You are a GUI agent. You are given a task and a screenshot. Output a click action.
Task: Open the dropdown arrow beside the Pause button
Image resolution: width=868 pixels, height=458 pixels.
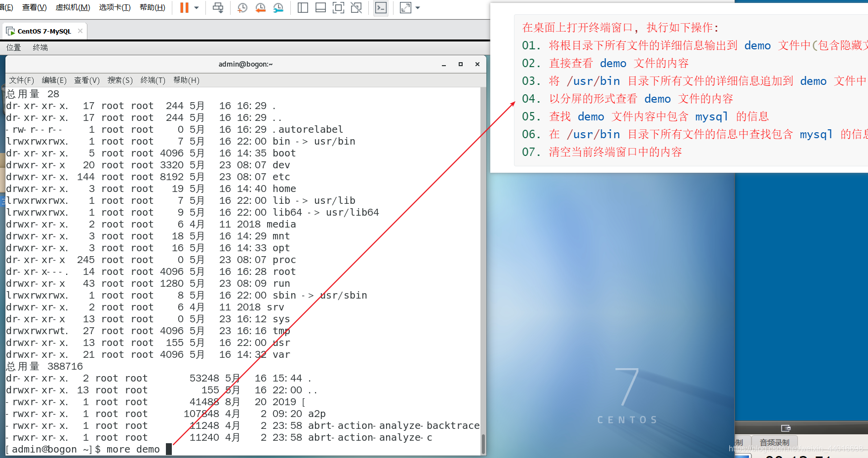[x=196, y=8]
